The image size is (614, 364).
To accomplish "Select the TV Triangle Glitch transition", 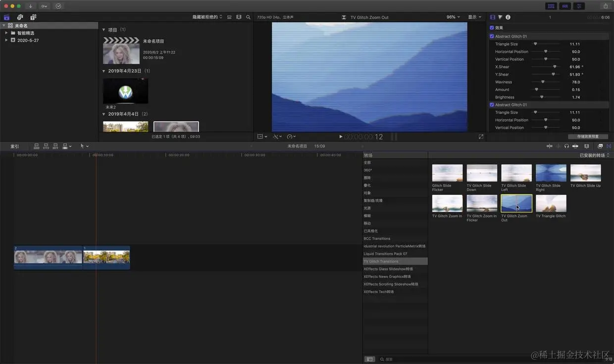I will click(x=551, y=203).
